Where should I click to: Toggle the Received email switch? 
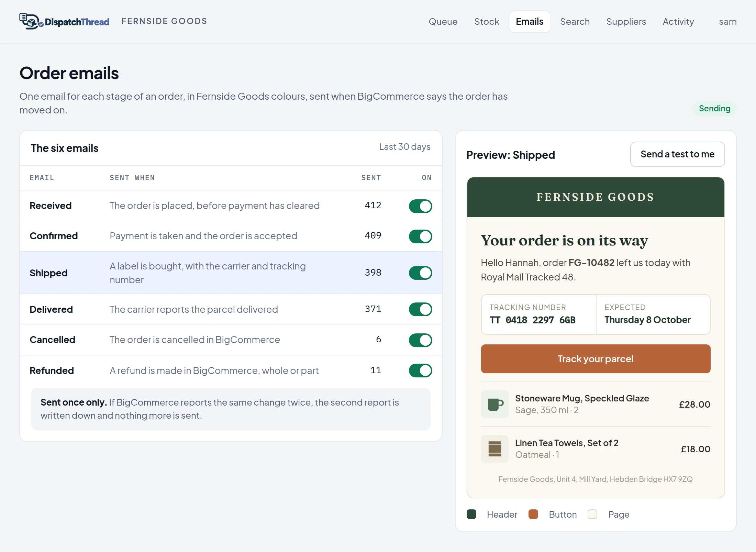(x=420, y=206)
